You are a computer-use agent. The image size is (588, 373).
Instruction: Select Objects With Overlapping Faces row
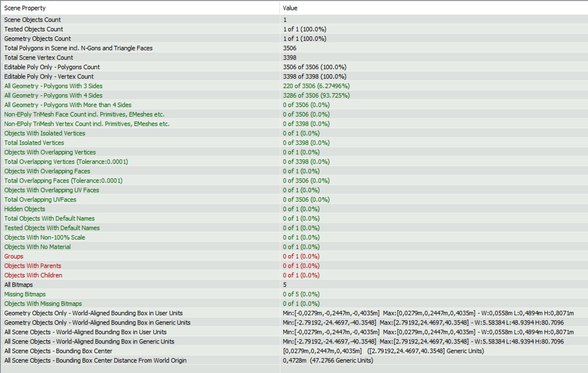[x=294, y=171]
